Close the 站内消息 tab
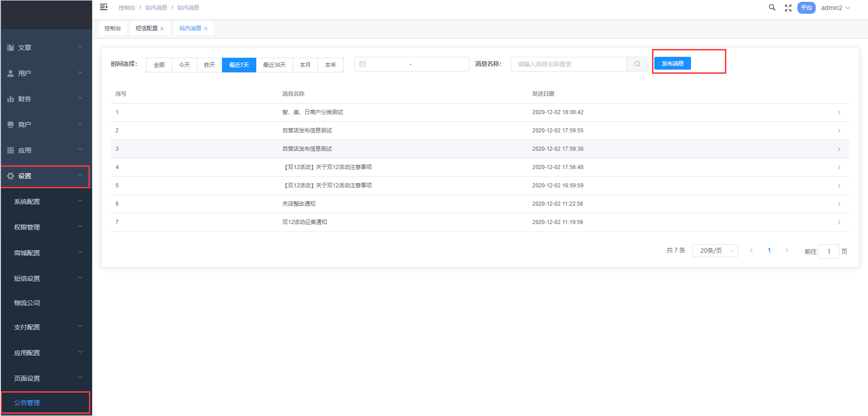868x416 pixels. (x=206, y=29)
